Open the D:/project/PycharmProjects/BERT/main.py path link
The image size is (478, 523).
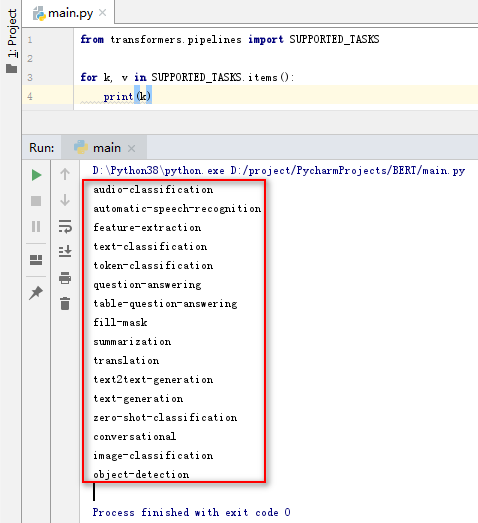[x=348, y=171]
